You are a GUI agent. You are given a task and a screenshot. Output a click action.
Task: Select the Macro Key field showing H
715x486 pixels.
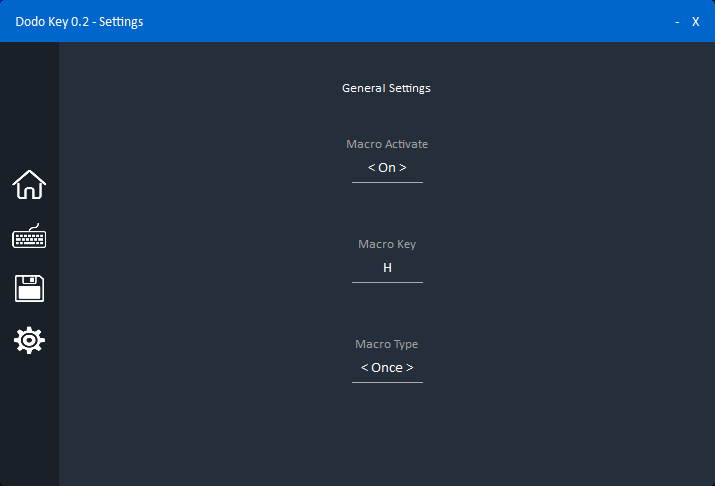[x=387, y=268]
